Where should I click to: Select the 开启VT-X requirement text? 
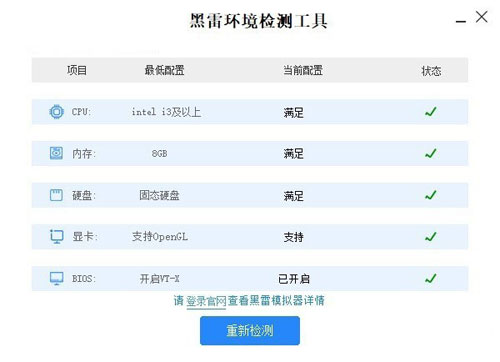point(159,279)
